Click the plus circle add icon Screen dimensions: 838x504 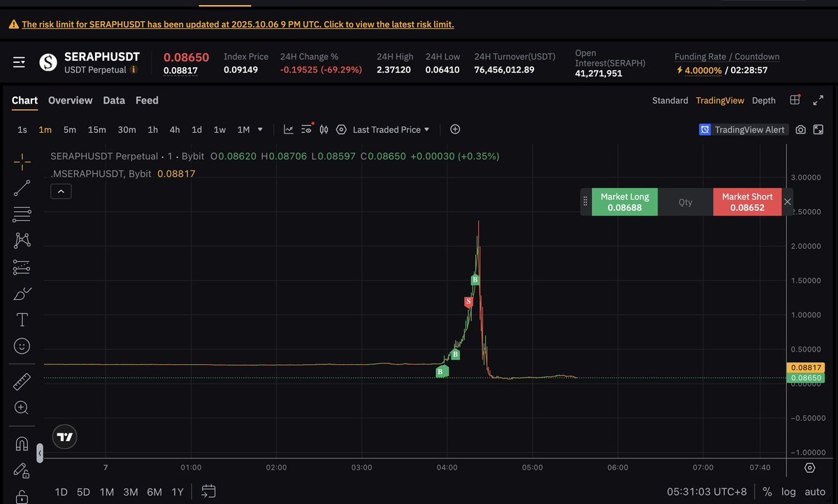coord(455,129)
